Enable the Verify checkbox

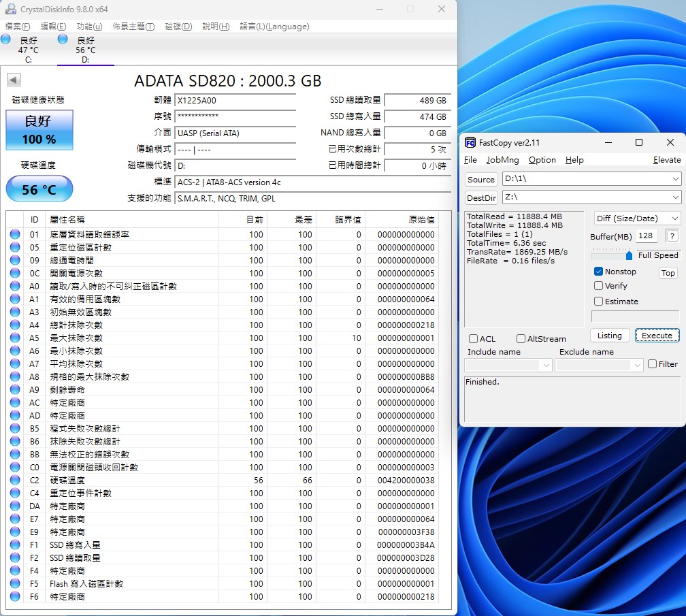598,286
